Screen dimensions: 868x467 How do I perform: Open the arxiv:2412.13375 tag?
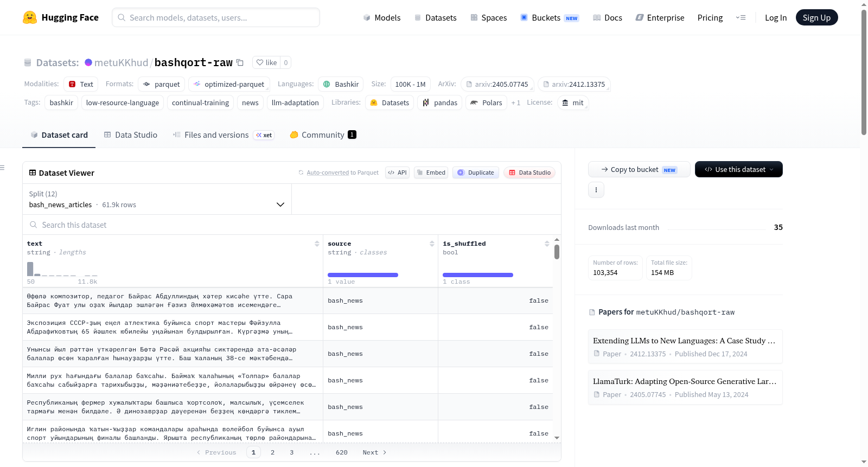574,84
